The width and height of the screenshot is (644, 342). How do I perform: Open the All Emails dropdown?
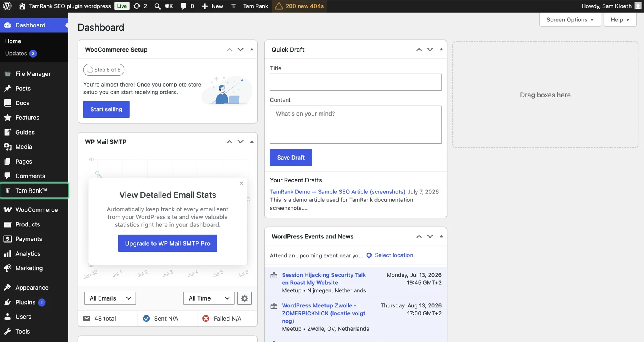click(110, 298)
